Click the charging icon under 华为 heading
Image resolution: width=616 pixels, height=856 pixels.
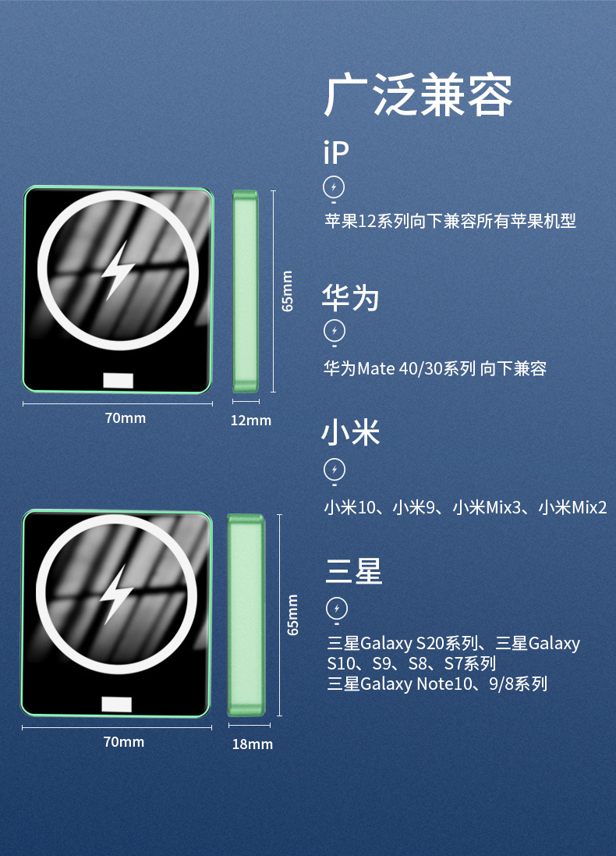click(x=335, y=332)
